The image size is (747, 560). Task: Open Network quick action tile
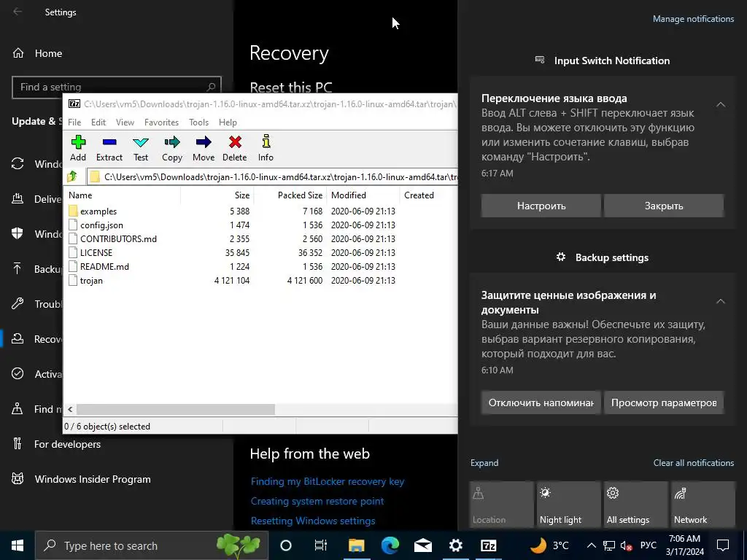coord(703,504)
